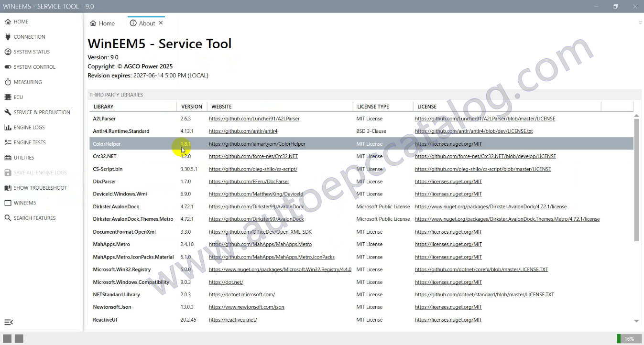Switch to the Home tab
This screenshot has width=644, height=345.
[x=102, y=23]
